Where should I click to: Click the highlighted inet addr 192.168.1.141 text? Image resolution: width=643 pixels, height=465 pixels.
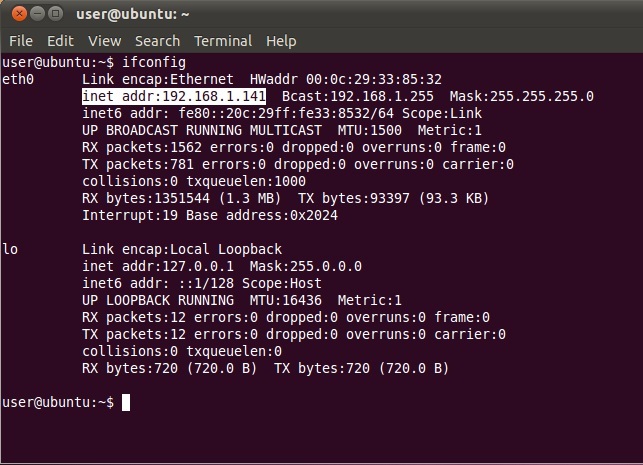174,97
